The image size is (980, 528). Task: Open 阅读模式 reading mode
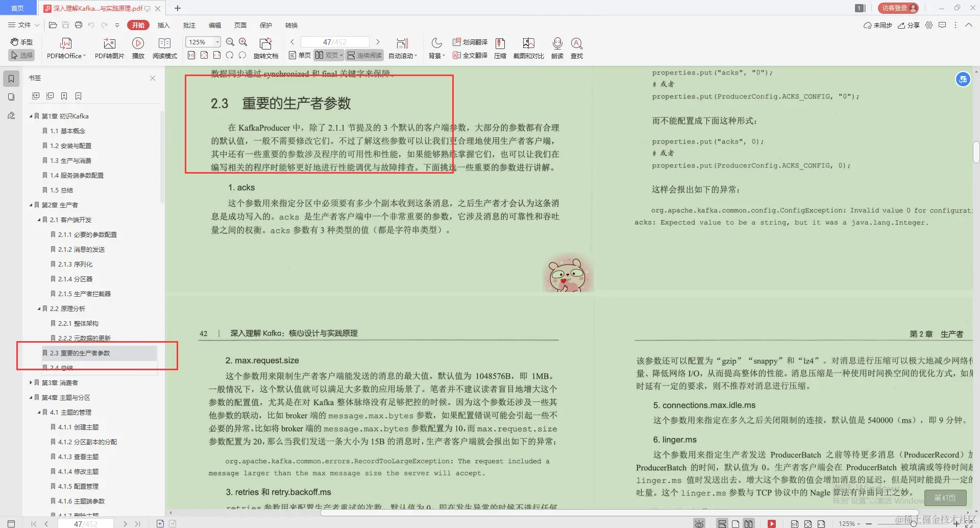(x=165, y=47)
